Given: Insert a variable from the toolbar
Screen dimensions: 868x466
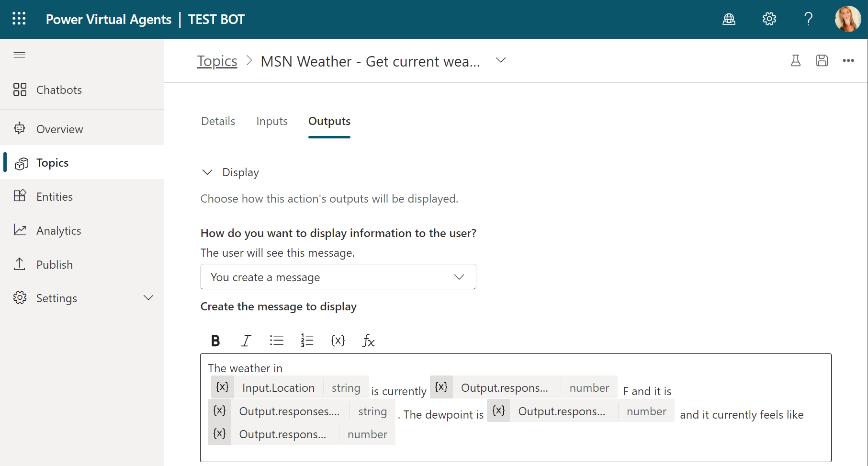Looking at the screenshot, I should (x=338, y=341).
